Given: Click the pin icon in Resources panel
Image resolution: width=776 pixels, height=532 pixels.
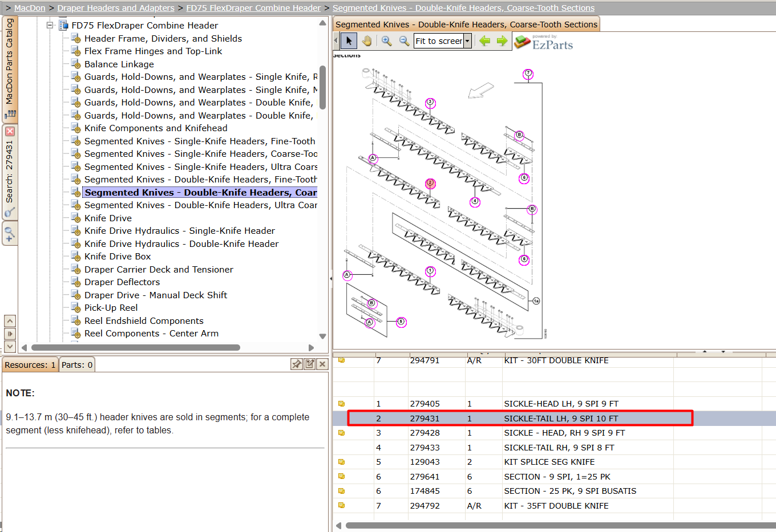Looking at the screenshot, I should point(297,364).
